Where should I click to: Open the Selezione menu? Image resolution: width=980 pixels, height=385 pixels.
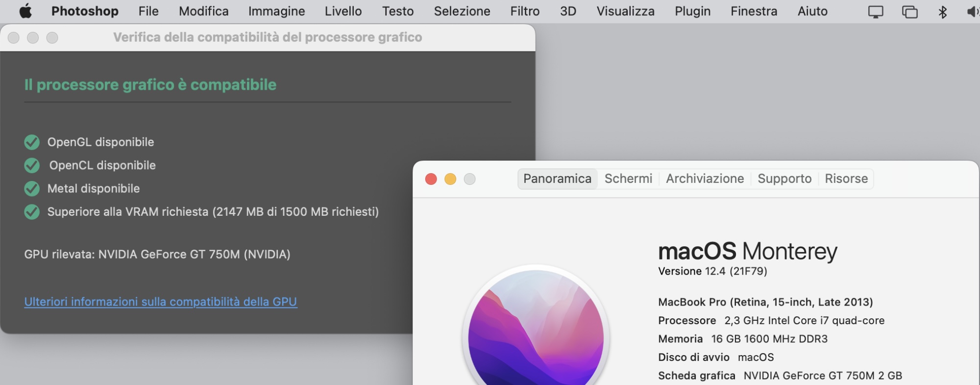462,11
